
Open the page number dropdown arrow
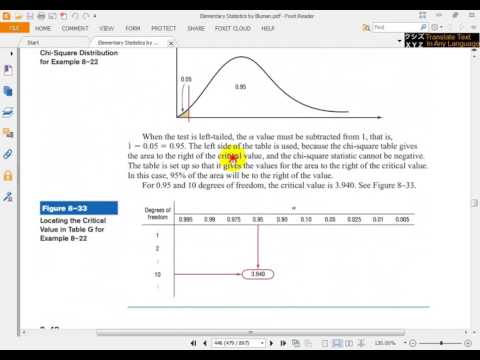pos(262,343)
